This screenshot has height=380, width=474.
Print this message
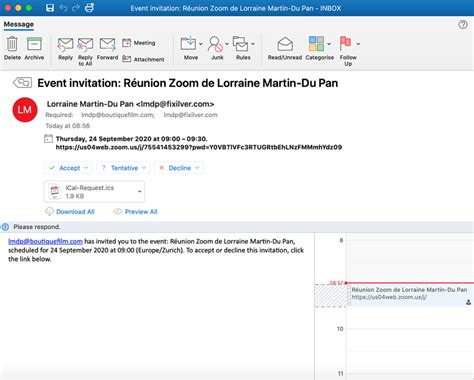pos(89,8)
